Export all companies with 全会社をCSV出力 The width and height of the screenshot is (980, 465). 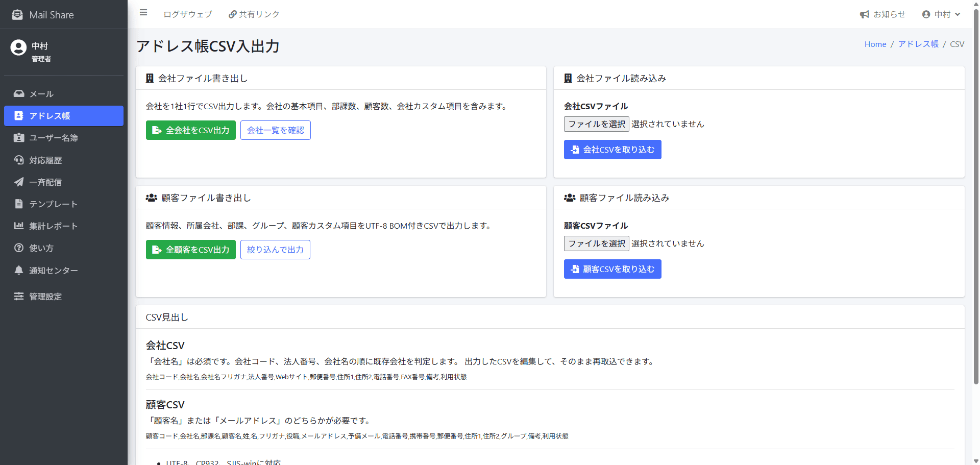tap(191, 130)
